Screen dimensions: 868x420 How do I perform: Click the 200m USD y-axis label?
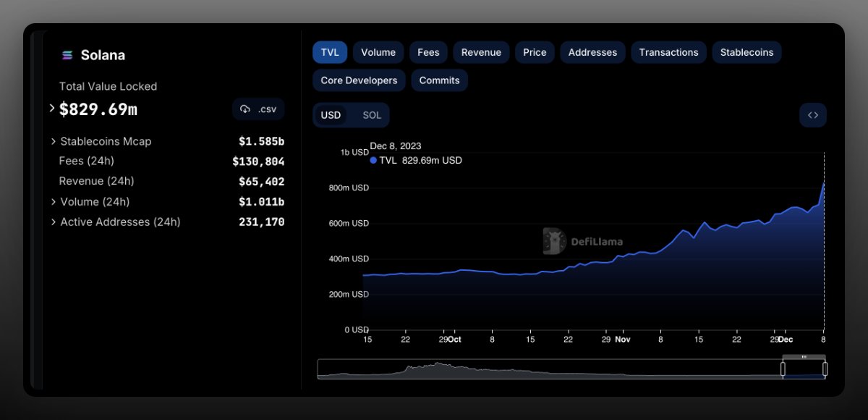[x=349, y=294]
